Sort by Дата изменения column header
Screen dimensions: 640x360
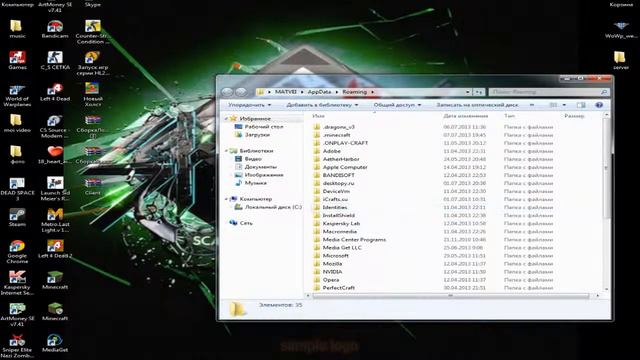point(470,116)
